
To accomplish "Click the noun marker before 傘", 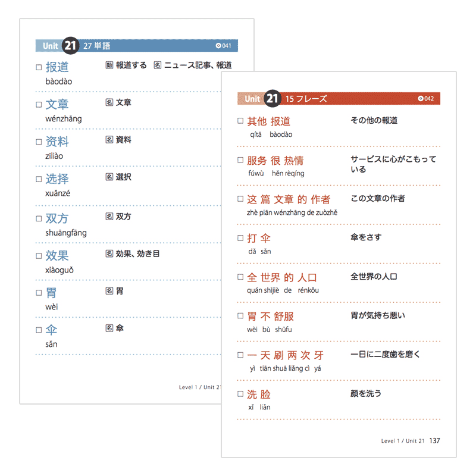I will (109, 328).
